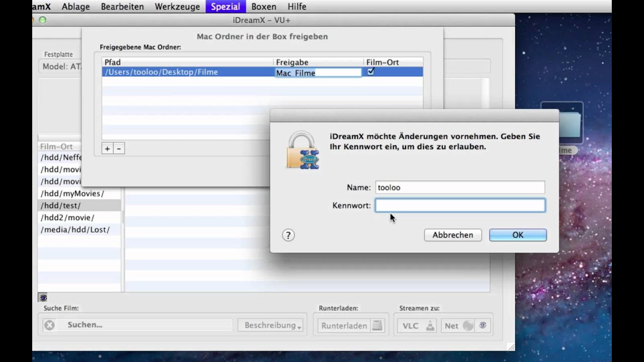Viewport: 644px width, 362px height.
Task: Select /media/hdd/Lost/ in Film-Ort list
Action: click(79, 230)
